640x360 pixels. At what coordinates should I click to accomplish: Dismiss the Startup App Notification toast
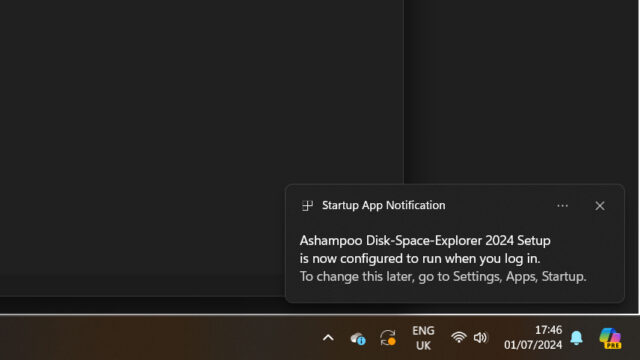tap(600, 206)
